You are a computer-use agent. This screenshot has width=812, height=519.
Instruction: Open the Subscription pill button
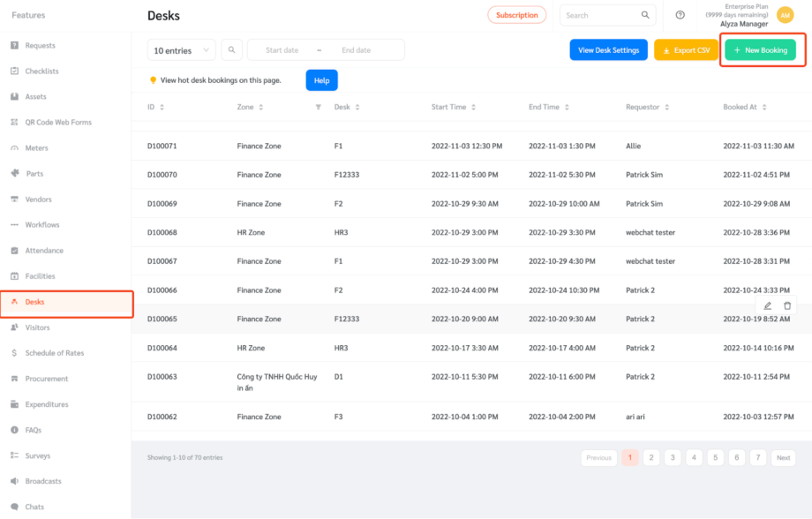[516, 15]
